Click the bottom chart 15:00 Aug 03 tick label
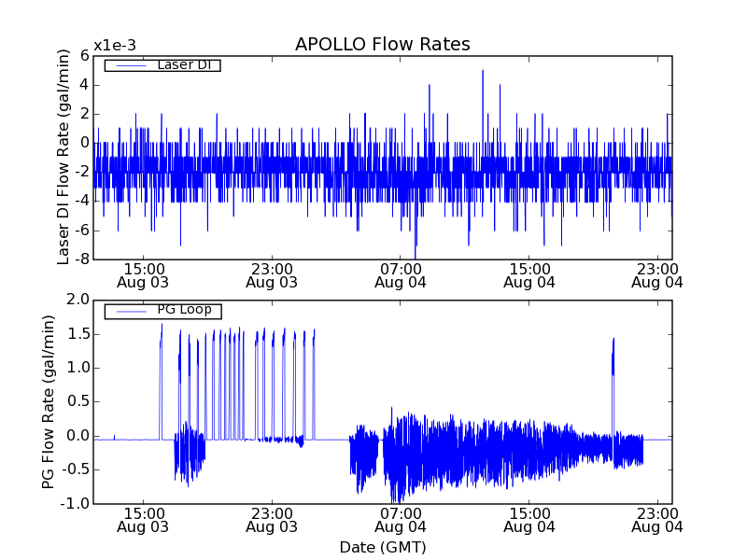747x560 pixels. (143, 520)
